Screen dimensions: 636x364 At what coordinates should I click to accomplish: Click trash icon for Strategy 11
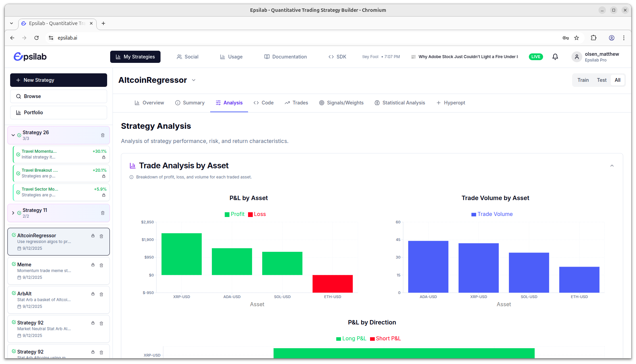103,213
